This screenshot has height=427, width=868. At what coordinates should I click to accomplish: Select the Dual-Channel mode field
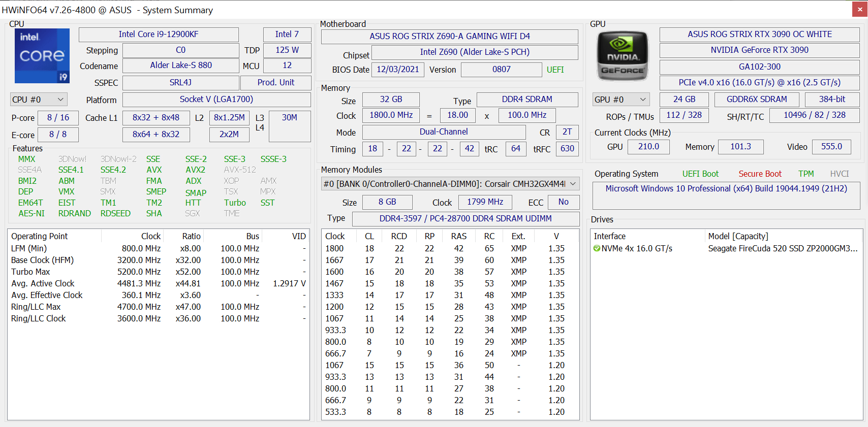tap(444, 132)
